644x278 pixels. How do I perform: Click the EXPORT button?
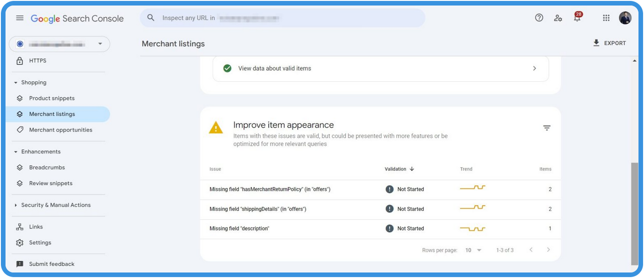(610, 43)
